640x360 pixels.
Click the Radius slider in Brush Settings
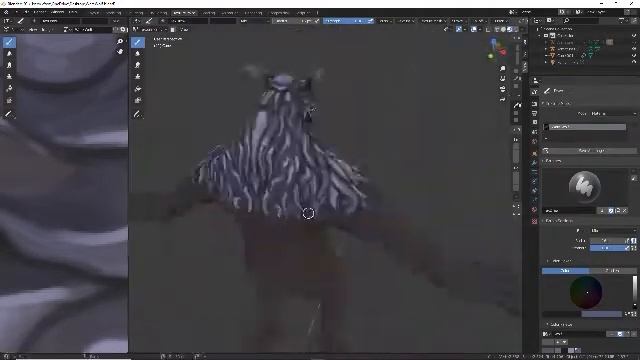tap(607, 240)
